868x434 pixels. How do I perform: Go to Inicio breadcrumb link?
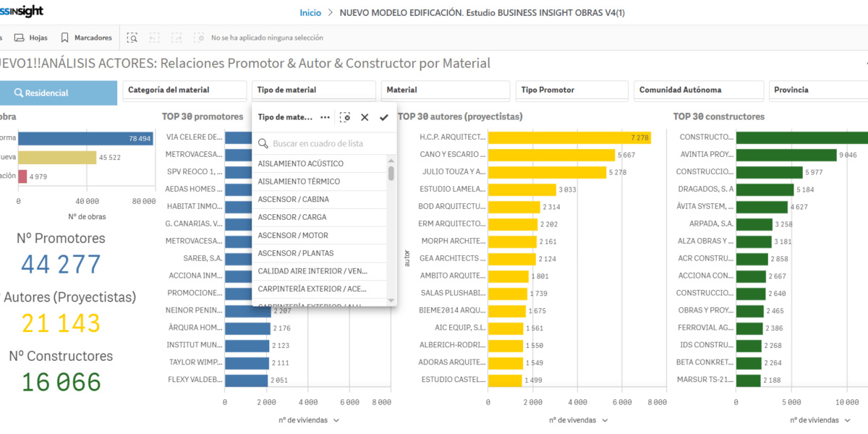[x=310, y=12]
